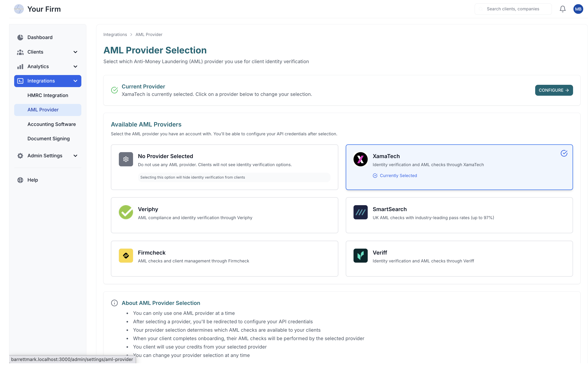Expand the Admin Settings chevron
The image size is (588, 374).
coord(75,156)
